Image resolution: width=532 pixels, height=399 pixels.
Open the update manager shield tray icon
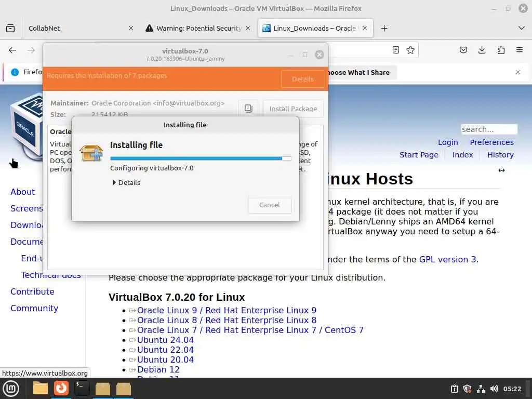click(467, 389)
